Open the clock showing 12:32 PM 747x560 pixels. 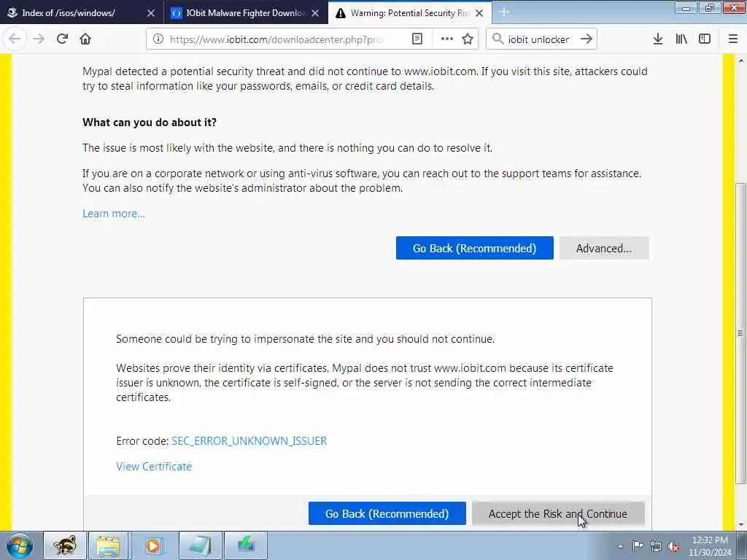pyautogui.click(x=710, y=546)
